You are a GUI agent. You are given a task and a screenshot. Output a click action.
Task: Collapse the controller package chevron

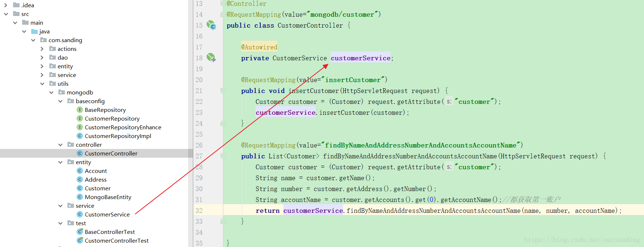60,145
